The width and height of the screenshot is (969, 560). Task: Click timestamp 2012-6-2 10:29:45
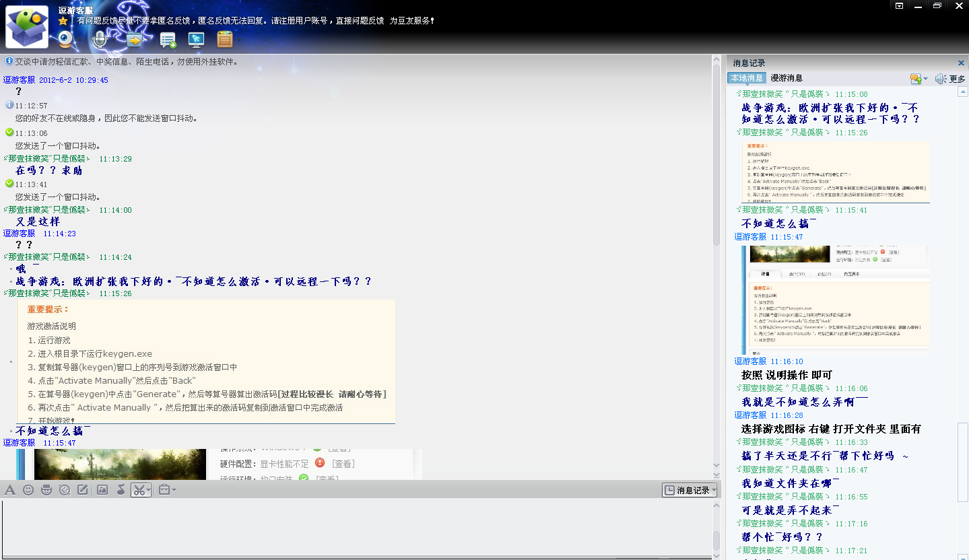tap(73, 80)
